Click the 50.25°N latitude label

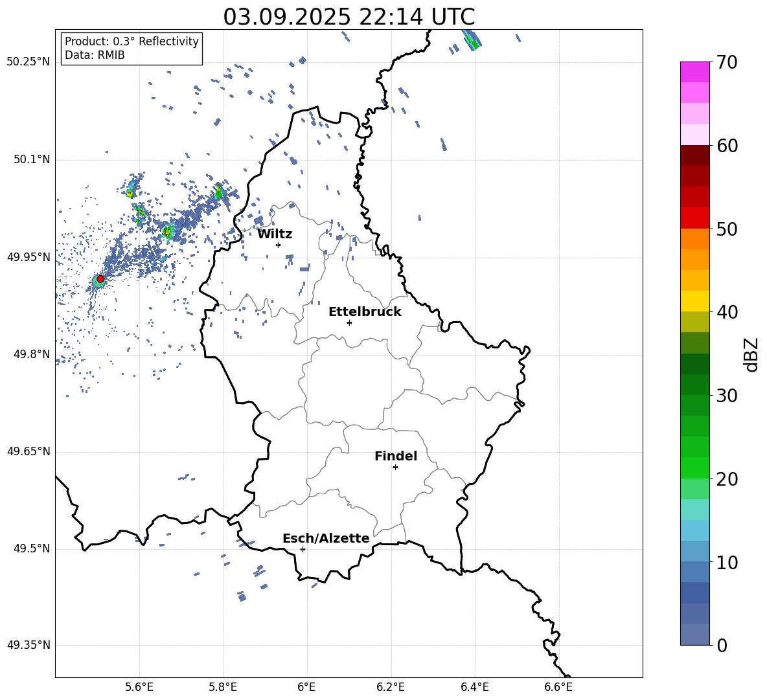tap(29, 62)
